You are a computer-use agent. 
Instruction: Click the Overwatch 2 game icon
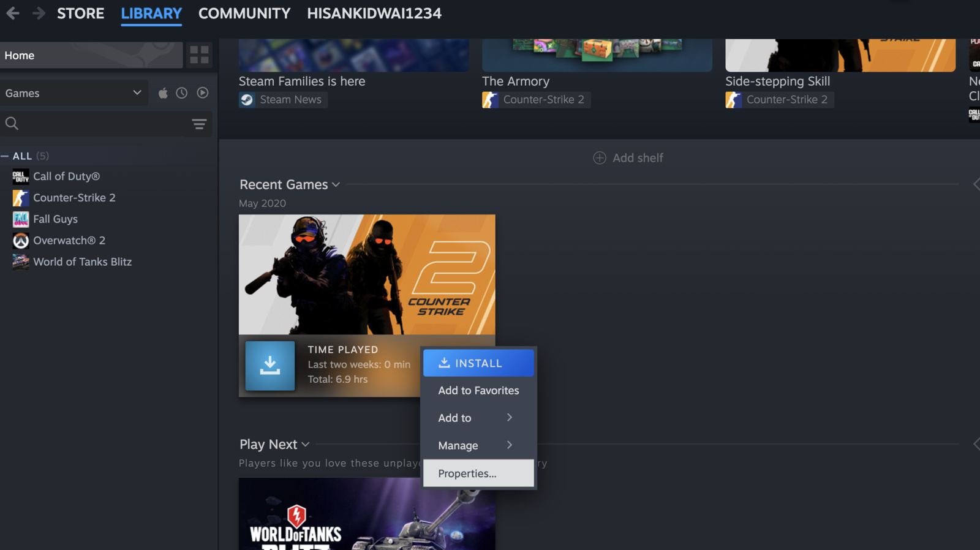tap(21, 241)
